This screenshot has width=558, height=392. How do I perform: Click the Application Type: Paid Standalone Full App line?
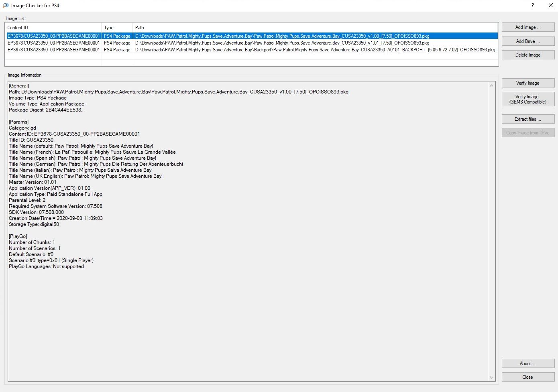tap(55, 194)
